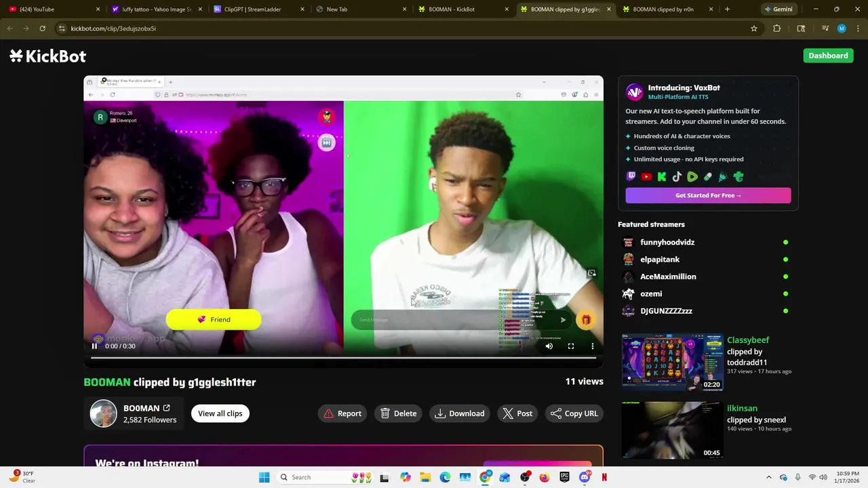Reload the page with the refresh icon
This screenshot has height=488, width=868.
(x=42, y=28)
